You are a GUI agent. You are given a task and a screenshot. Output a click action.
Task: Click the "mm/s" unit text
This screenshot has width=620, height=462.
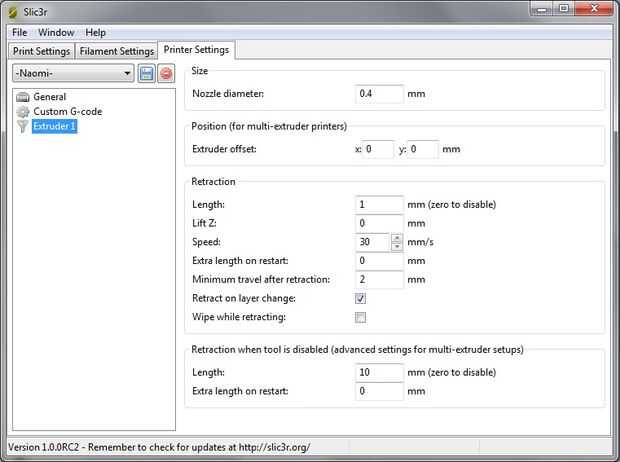(420, 242)
